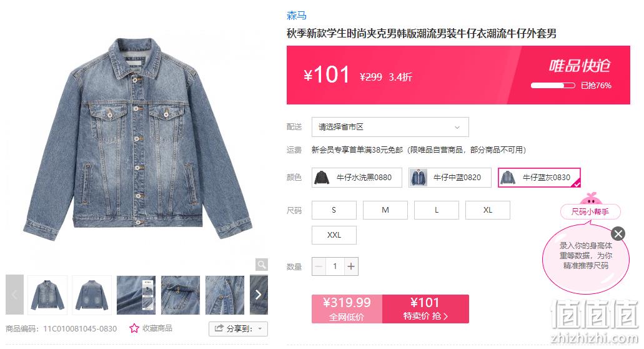Click the magnifier zoom icon on product image
Image resolution: width=644 pixels, height=349 pixels.
[261, 265]
